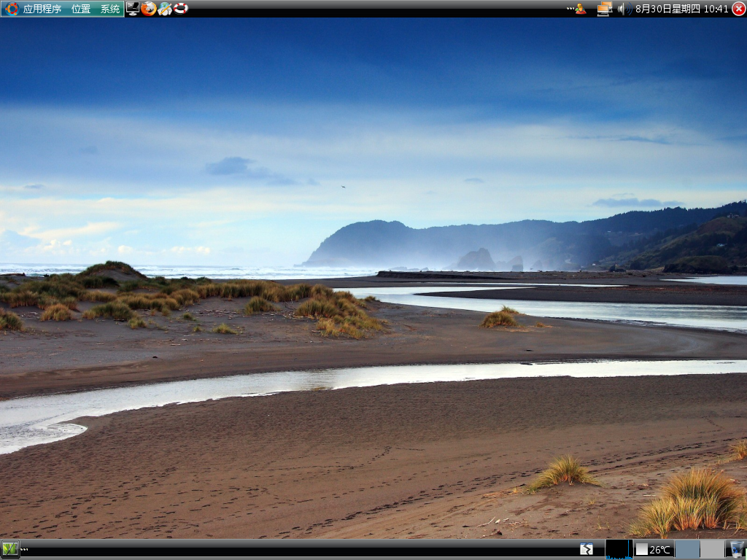Screen dimensions: 747x560
Task: Click the user status buddy icon
Action: pyautogui.click(x=580, y=9)
